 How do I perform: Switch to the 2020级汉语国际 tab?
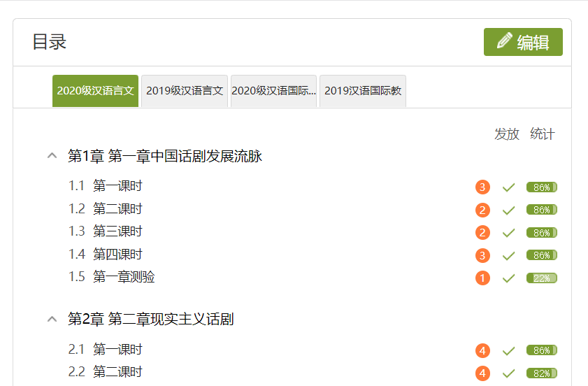(273, 91)
